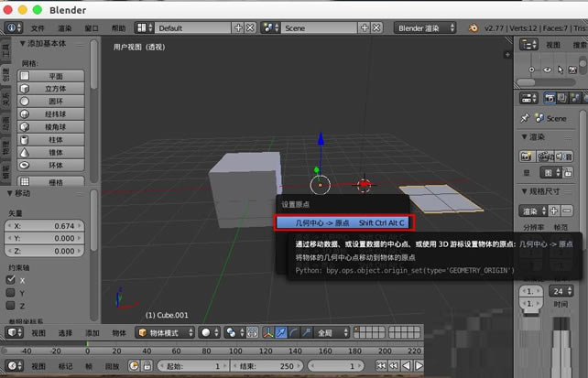The image size is (588, 378).
Task: Open the transform orientation dropdown
Action: [x=332, y=332]
